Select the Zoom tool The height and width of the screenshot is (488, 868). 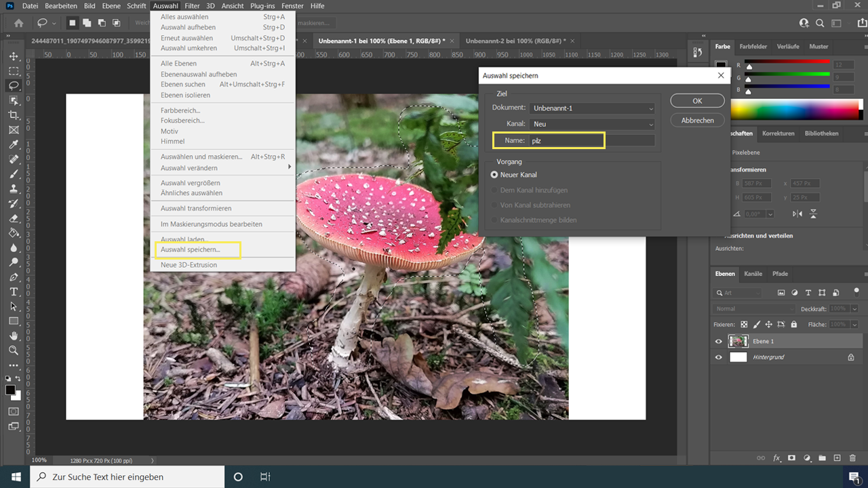[14, 351]
